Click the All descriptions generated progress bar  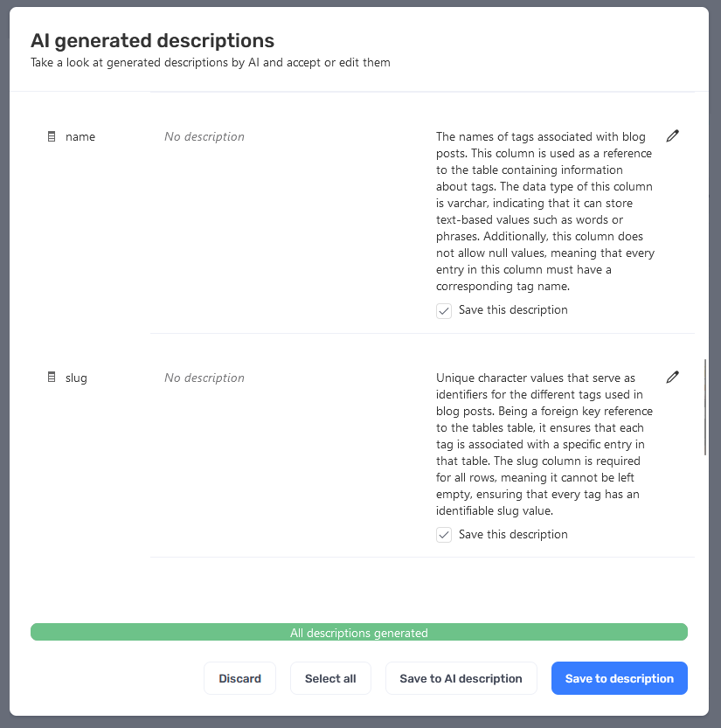coord(359,632)
